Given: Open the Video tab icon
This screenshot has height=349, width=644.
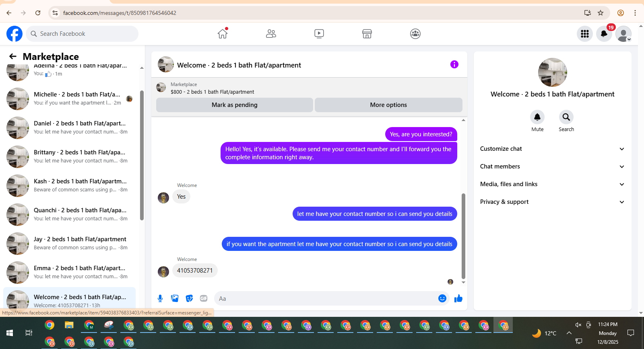Looking at the screenshot, I should pyautogui.click(x=319, y=34).
